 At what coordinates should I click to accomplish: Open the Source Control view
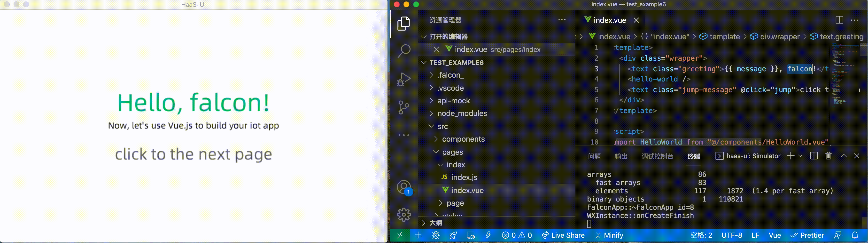[x=404, y=107]
